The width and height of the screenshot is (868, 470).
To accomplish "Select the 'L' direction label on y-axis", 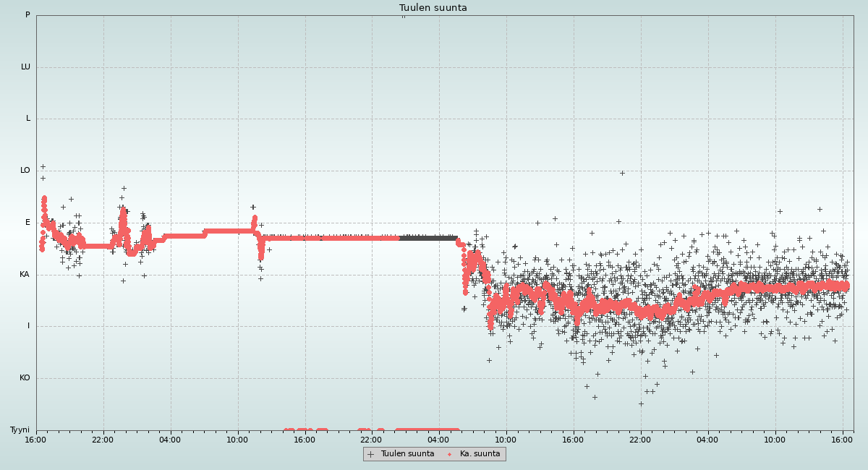I will 28,119.
